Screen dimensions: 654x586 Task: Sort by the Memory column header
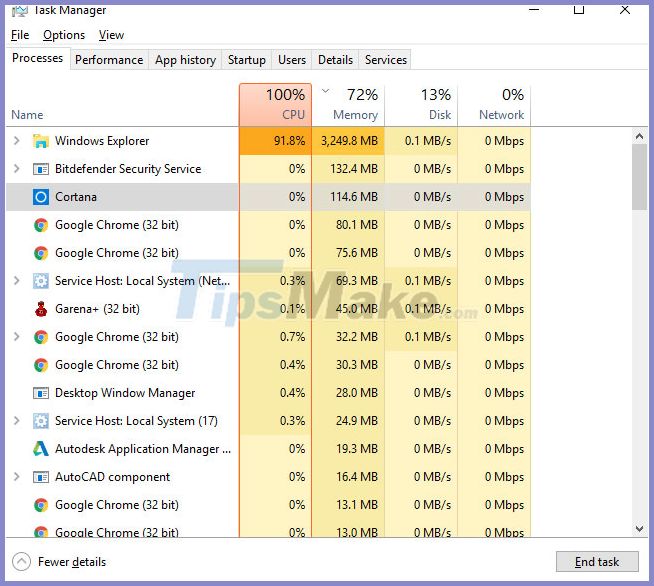(348, 105)
